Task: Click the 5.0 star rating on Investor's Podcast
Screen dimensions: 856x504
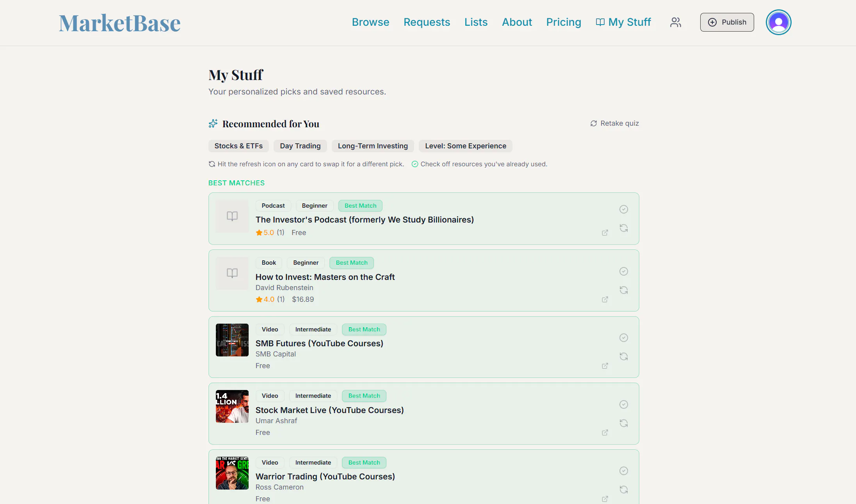Action: pos(265,233)
